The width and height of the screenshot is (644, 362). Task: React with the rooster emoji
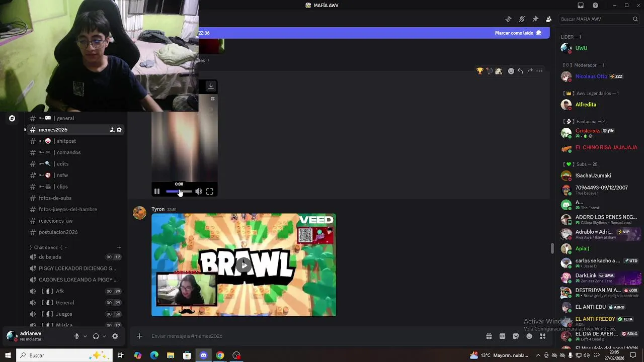tap(489, 71)
